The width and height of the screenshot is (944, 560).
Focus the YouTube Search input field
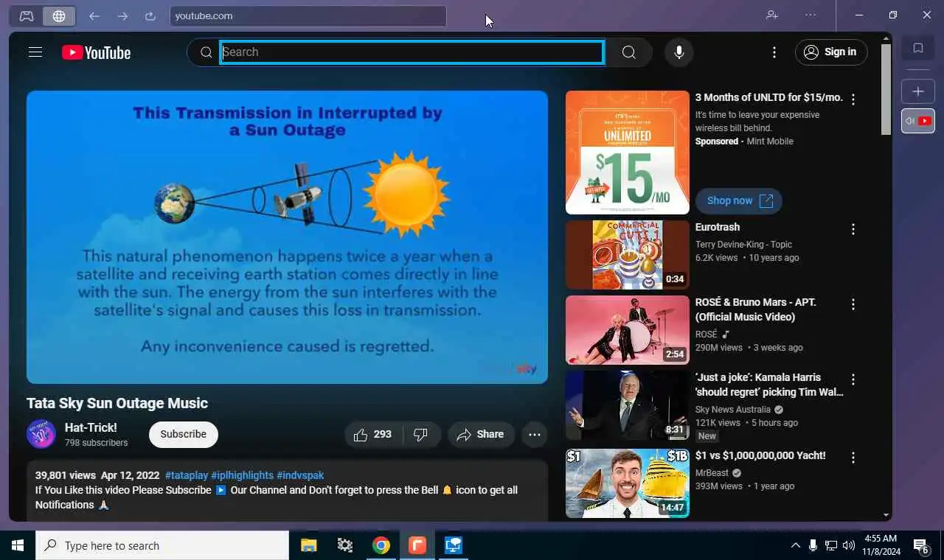(x=412, y=52)
